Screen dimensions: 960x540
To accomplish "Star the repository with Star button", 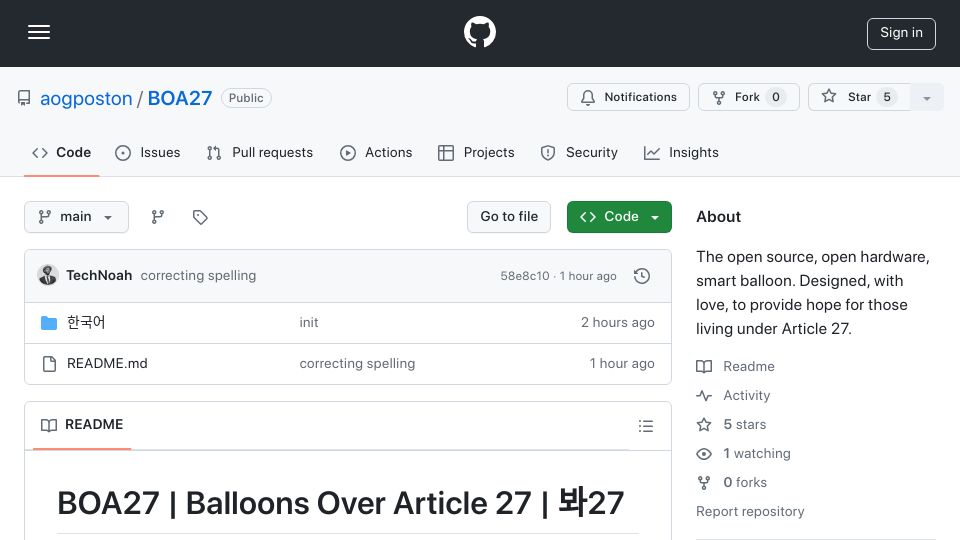I will (858, 97).
